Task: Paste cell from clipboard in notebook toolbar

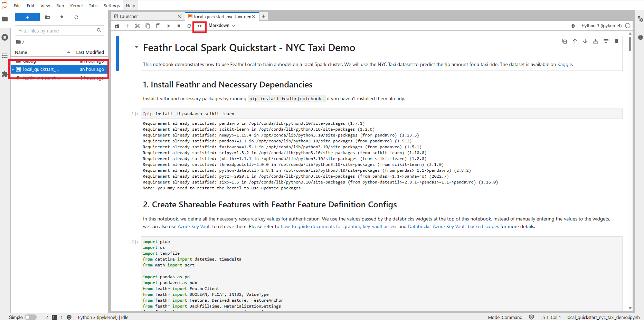Action: point(158,26)
